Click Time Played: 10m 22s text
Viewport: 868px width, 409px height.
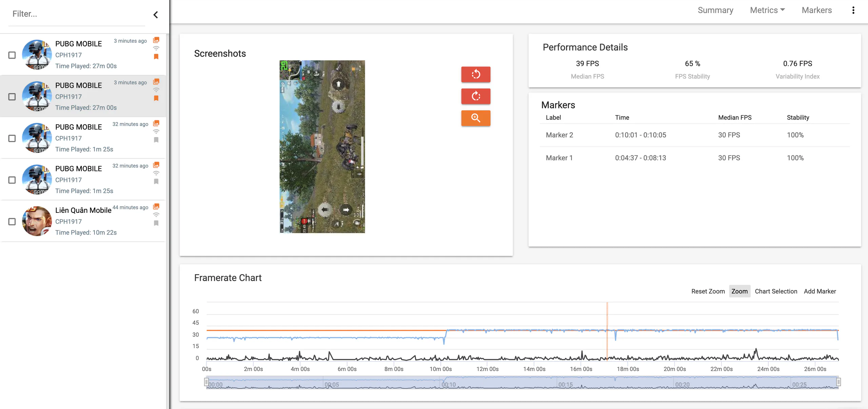pyautogui.click(x=86, y=232)
